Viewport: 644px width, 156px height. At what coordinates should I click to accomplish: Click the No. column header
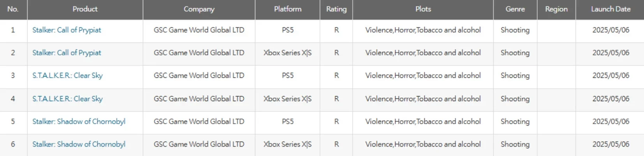(x=13, y=9)
